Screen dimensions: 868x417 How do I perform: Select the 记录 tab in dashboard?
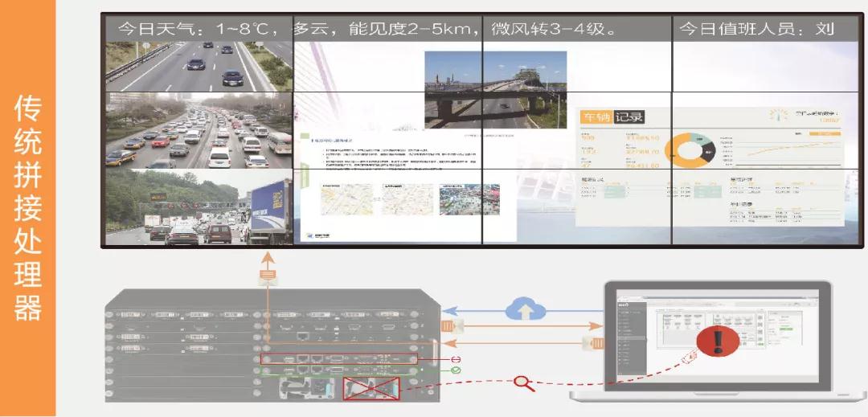pyautogui.click(x=628, y=117)
